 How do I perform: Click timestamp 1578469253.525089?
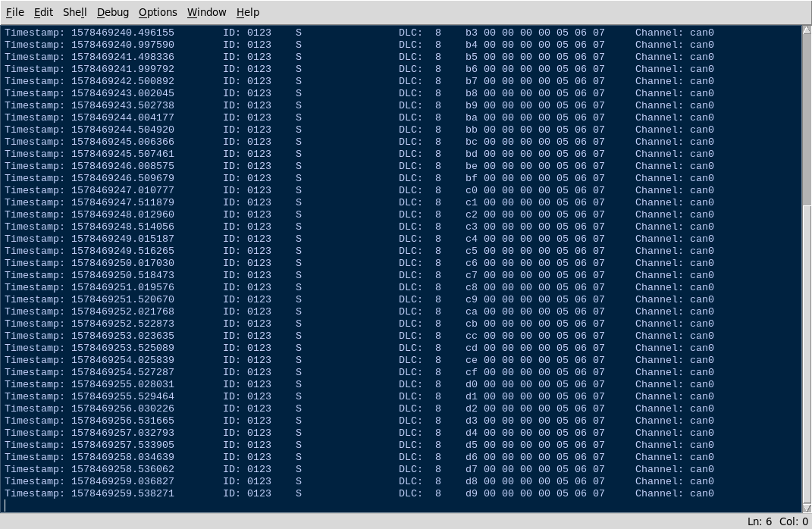(x=123, y=348)
